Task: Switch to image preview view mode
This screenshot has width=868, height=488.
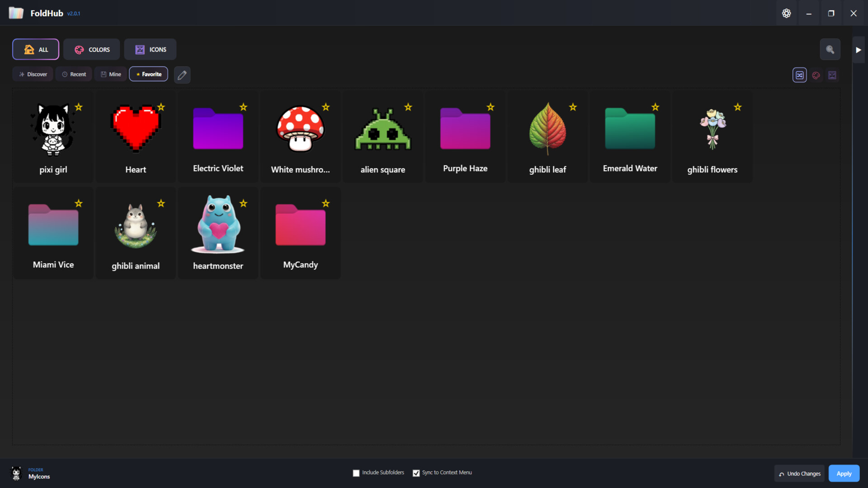Action: 832,75
